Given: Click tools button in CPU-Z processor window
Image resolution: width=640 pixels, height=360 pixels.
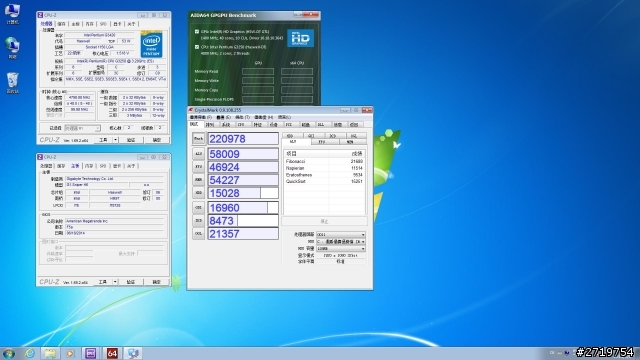Looking at the screenshot, I should 103,140.
